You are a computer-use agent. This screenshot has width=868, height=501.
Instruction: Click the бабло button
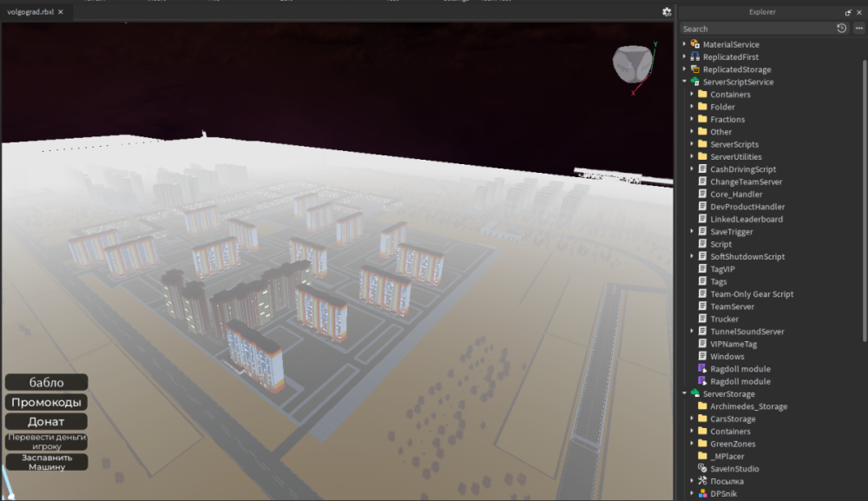click(x=47, y=382)
